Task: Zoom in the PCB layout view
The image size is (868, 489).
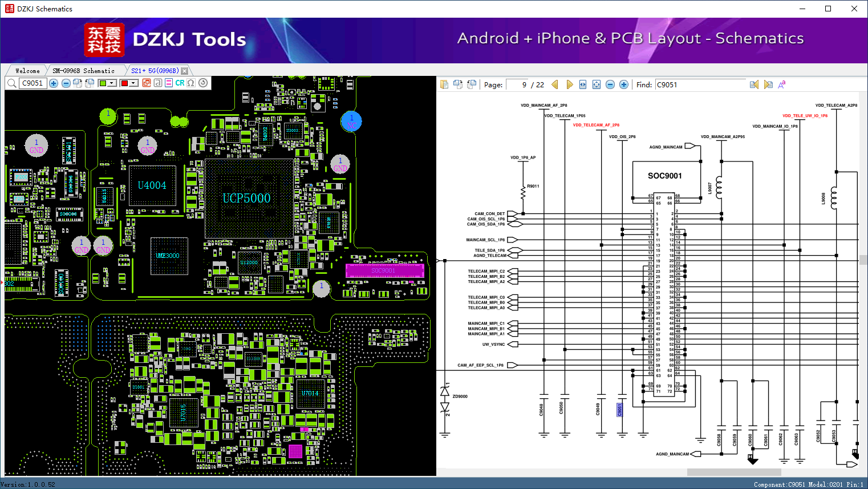Action: (54, 83)
